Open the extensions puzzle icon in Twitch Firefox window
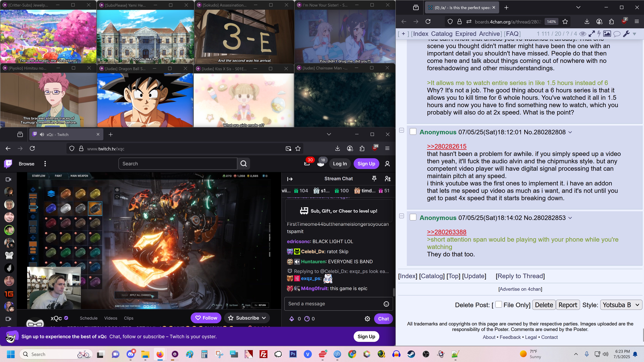Viewport: 644px width, 362px height. pos(362,149)
